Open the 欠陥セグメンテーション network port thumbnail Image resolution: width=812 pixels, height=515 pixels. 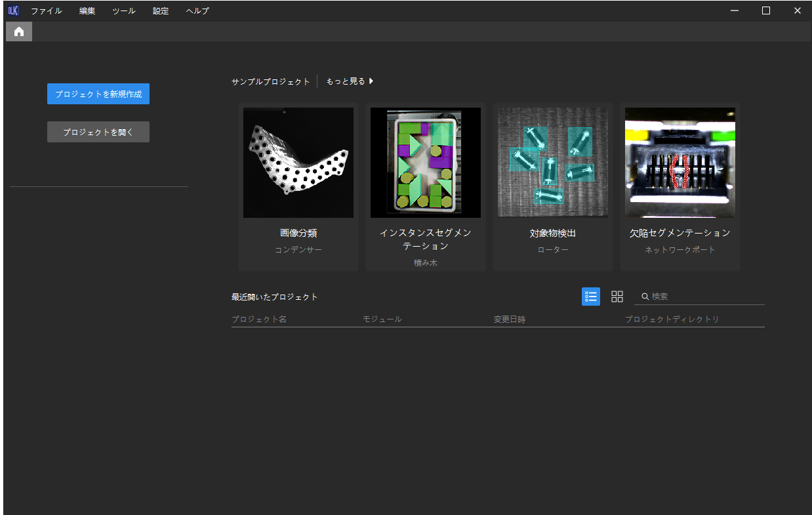coord(680,163)
